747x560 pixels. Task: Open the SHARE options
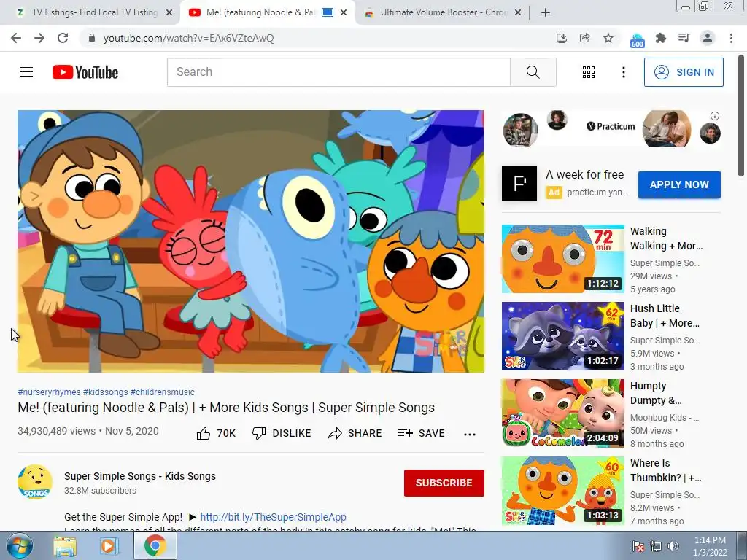point(355,433)
